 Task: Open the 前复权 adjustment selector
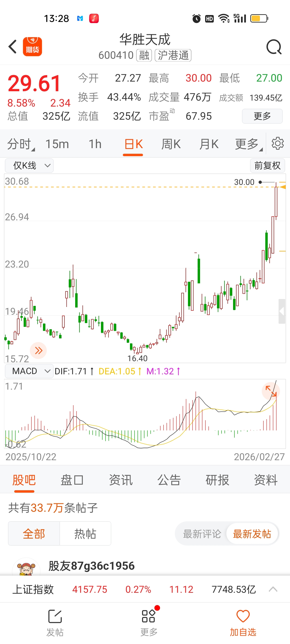pyautogui.click(x=267, y=166)
